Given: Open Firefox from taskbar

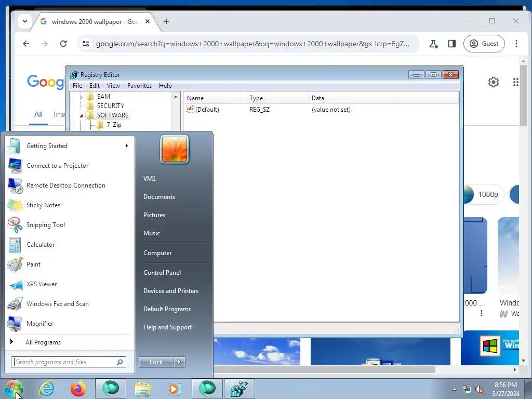Looking at the screenshot, I should (x=78, y=389).
